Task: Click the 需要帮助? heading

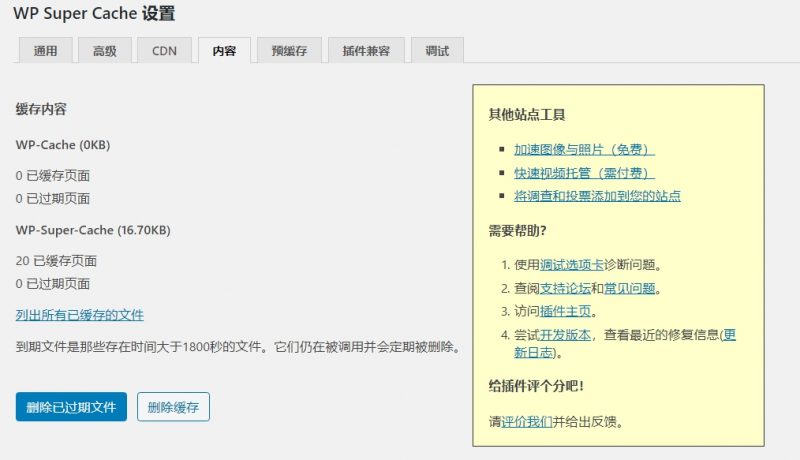Action: 517,231
